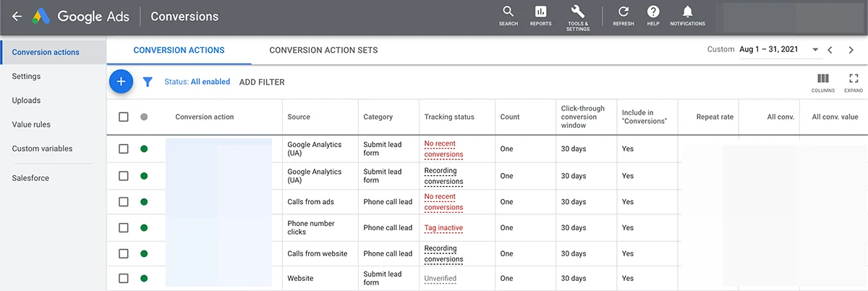The height and width of the screenshot is (291, 868).
Task: Open the Search tool
Action: coord(508,15)
